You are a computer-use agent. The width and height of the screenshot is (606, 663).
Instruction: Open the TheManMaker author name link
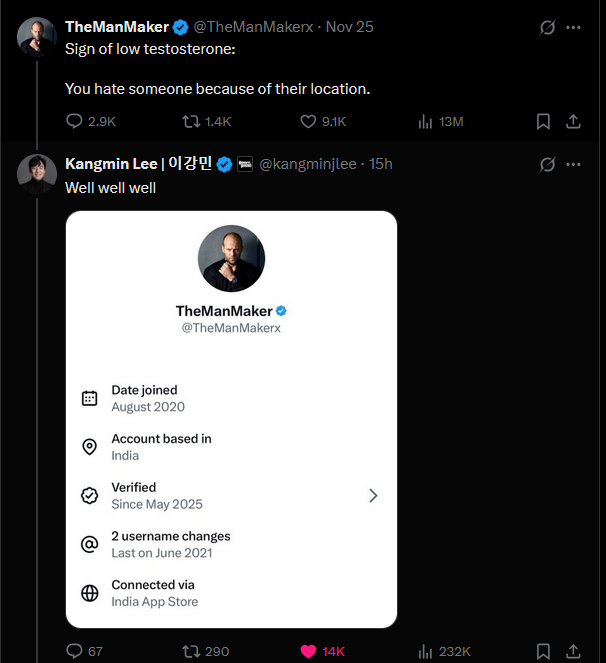pos(116,27)
